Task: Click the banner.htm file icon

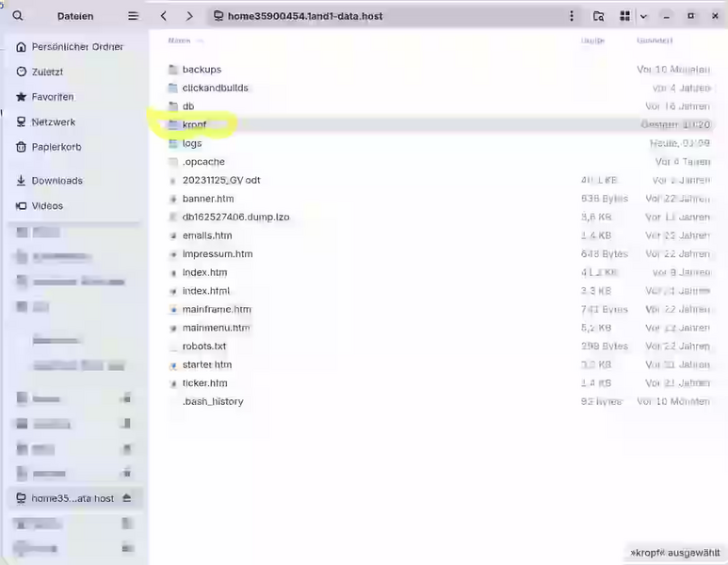Action: [x=172, y=199]
